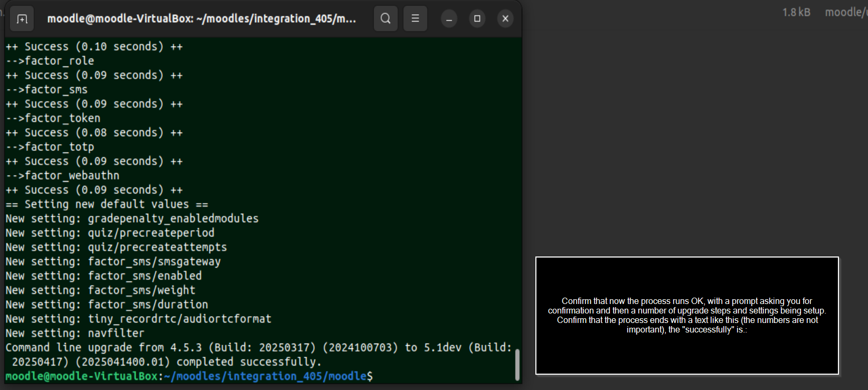The height and width of the screenshot is (390, 868).
Task: Click the terminal window title text
Action: coord(202,19)
